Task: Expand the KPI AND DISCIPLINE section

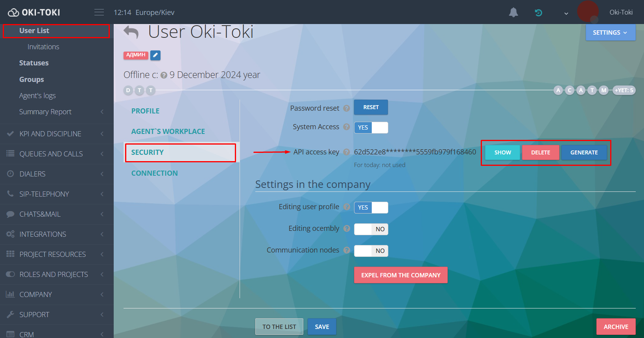Action: coord(102,134)
